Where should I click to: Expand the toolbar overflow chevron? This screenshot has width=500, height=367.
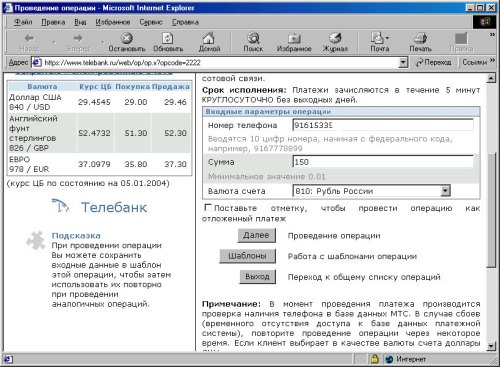coord(492,34)
